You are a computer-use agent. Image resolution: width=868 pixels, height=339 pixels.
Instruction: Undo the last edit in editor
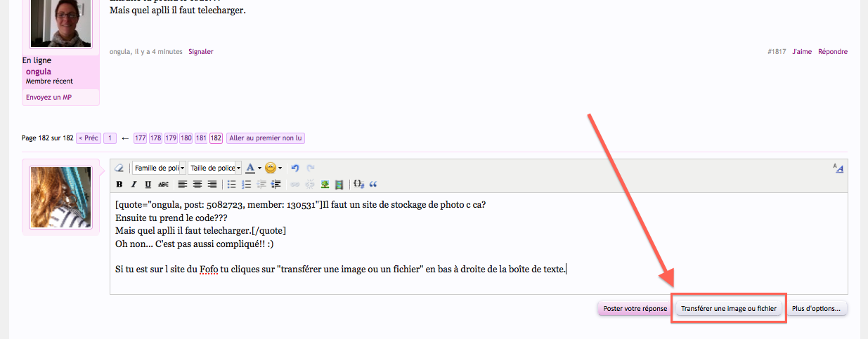tap(295, 168)
